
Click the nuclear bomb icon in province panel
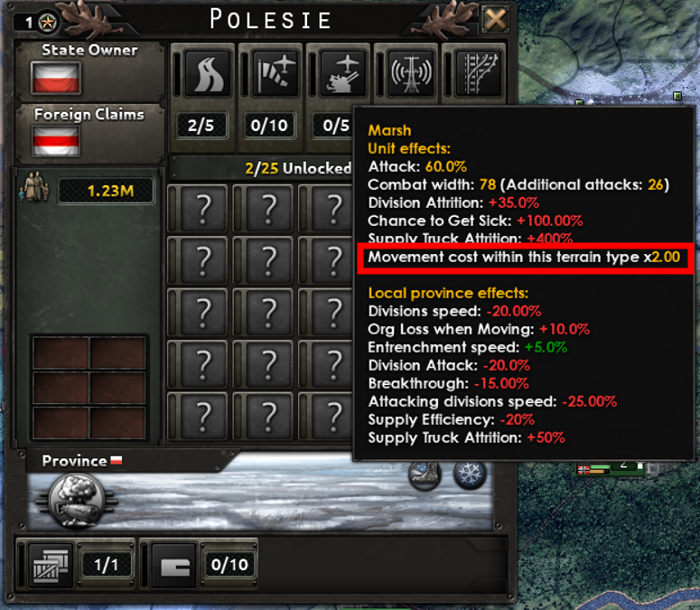77,499
